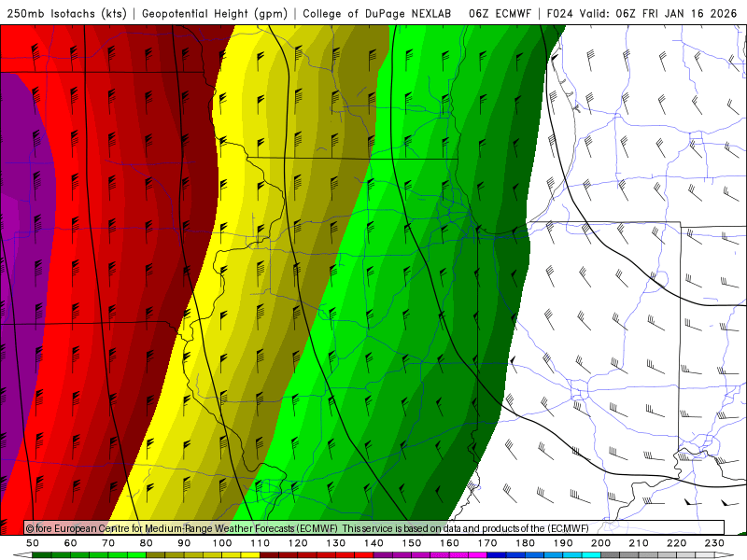The height and width of the screenshot is (560, 747).
Task: Click the 'Geopotential Height (gpm)' title text
Action: (215, 13)
